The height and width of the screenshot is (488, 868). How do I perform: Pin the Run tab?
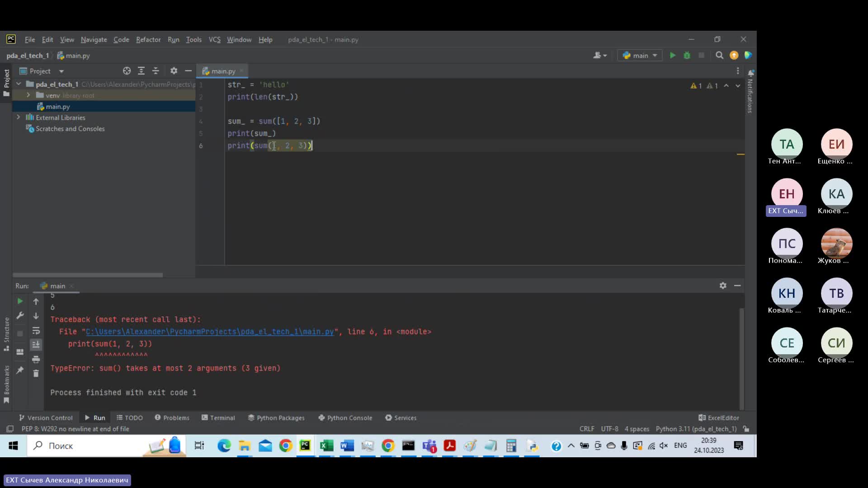coord(20,370)
